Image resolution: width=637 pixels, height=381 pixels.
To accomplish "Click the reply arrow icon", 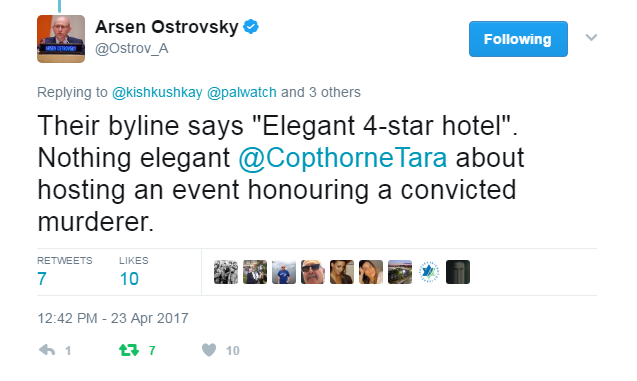I will 47,350.
